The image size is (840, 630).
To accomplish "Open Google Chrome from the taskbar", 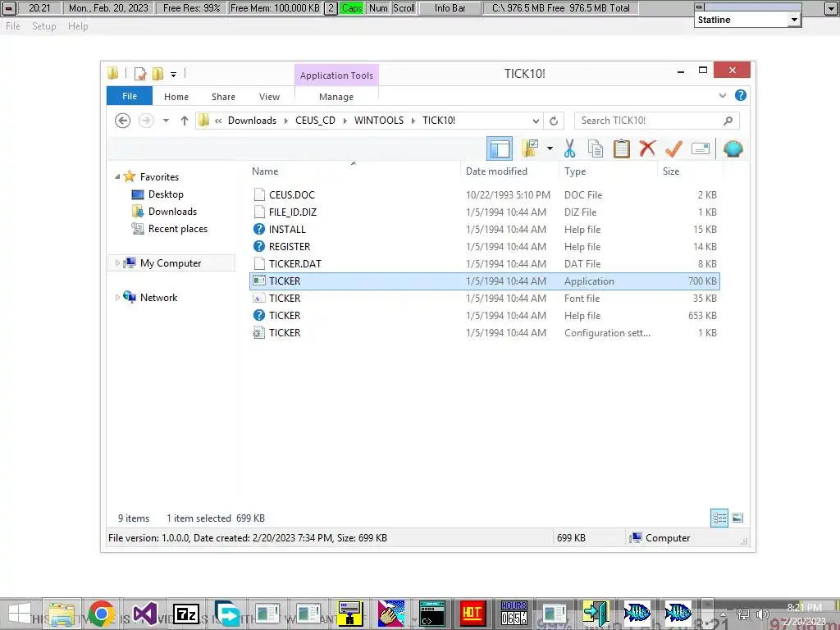I will tap(101, 614).
